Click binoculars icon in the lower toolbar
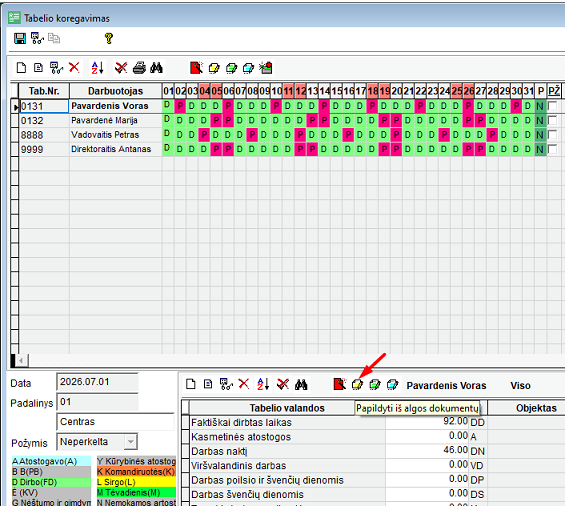Image resolution: width=565 pixels, height=506 pixels. [x=301, y=385]
